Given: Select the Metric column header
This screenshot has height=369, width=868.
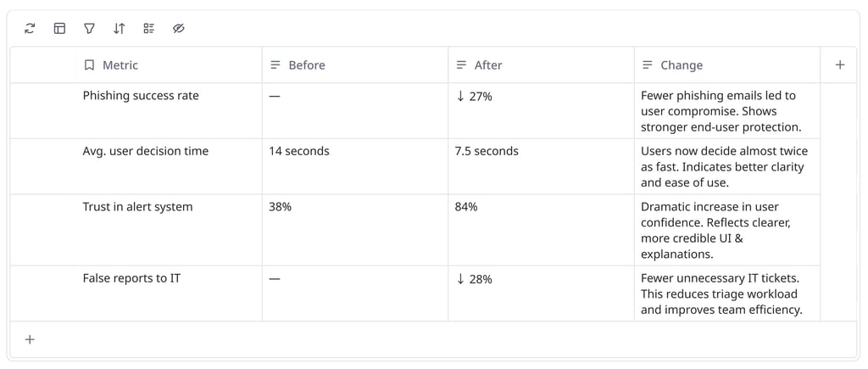Looking at the screenshot, I should [x=169, y=64].
